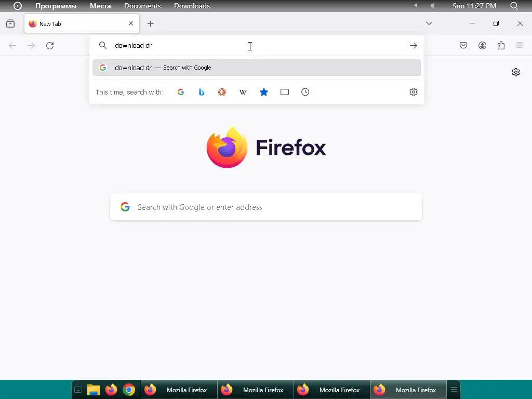Switch to third Mozilla Firefox taskbar window
Screen dimensions: 532x399
332,390
